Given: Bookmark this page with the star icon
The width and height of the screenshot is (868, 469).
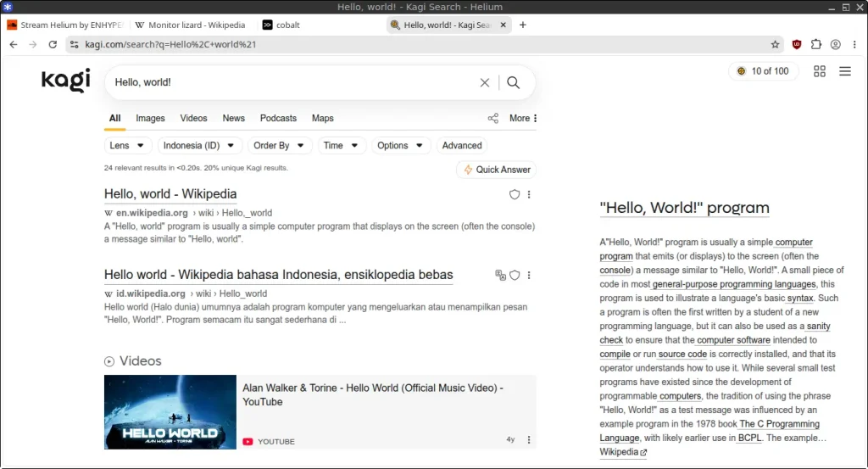Looking at the screenshot, I should [x=775, y=44].
